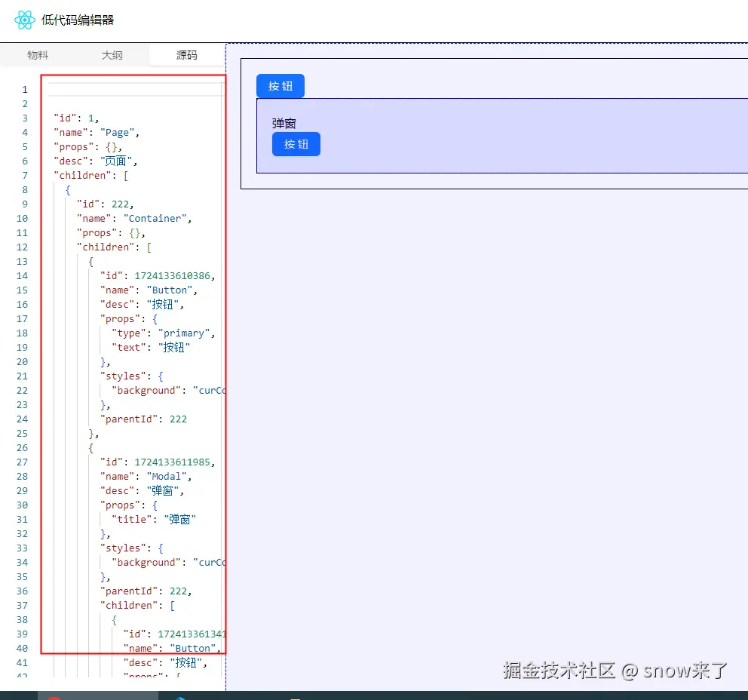Image resolution: width=748 pixels, height=700 pixels.
Task: Click "desc": "弹窗" code line
Action: 142,490
